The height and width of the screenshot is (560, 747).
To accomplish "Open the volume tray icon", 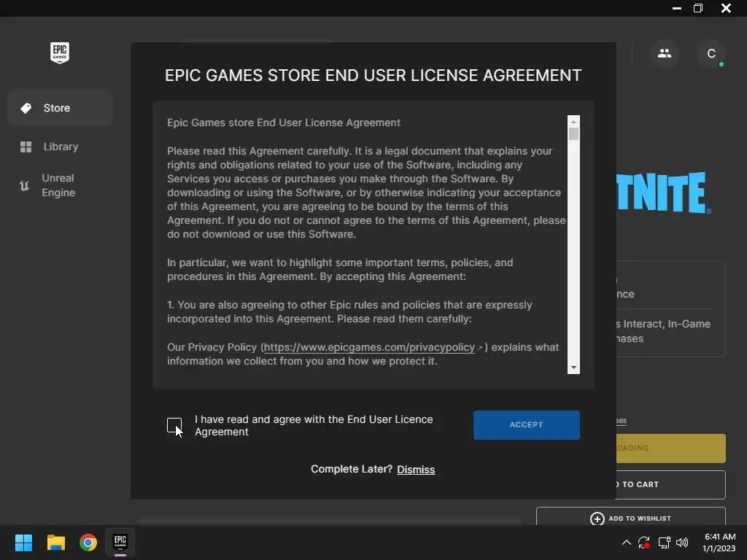I will point(682,542).
